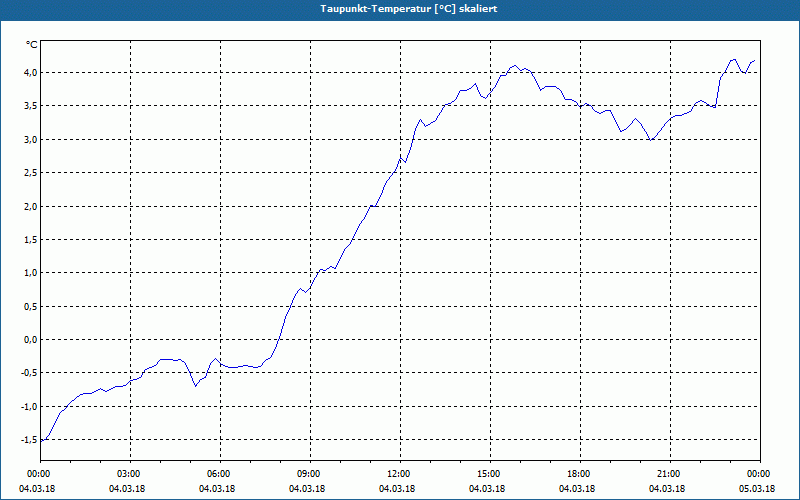800x500 pixels.
Task: Click the 04.03.18 date under 09:00
Action: point(307,489)
